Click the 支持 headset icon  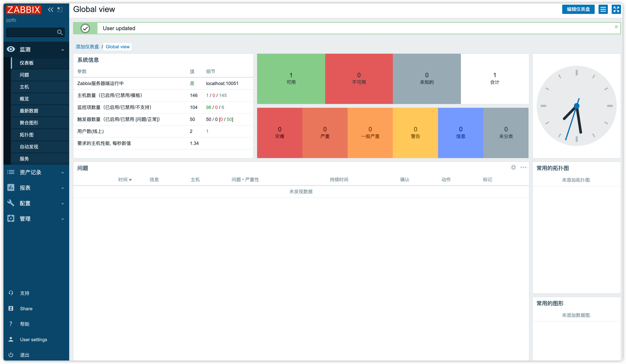(x=11, y=293)
